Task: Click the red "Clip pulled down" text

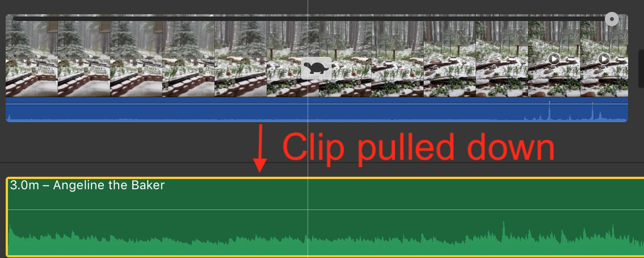Action: (419, 147)
